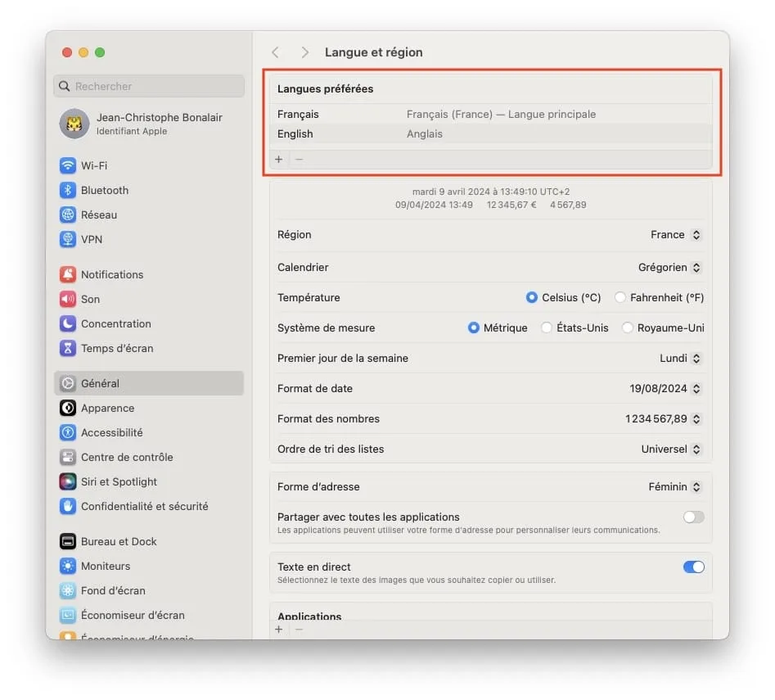
Task: Open Siri et Spotlight pane
Action: click(149, 481)
